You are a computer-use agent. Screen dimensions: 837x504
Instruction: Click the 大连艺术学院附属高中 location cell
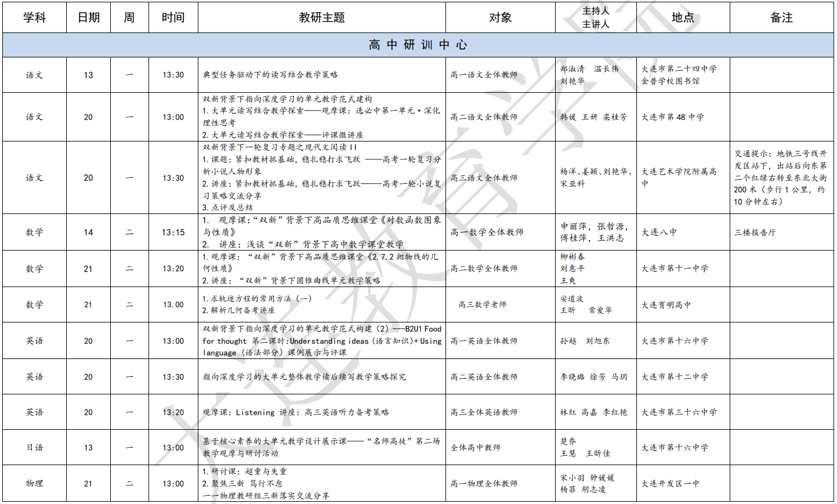tap(679, 177)
